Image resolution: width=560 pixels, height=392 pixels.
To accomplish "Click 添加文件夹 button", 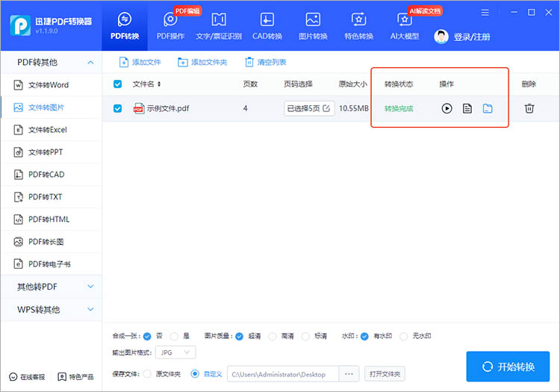I will [202, 62].
